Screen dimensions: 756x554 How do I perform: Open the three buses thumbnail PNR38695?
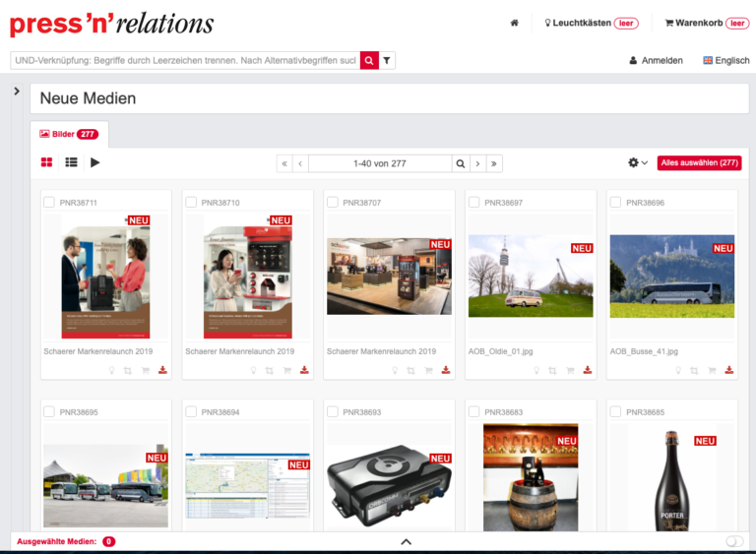105,485
